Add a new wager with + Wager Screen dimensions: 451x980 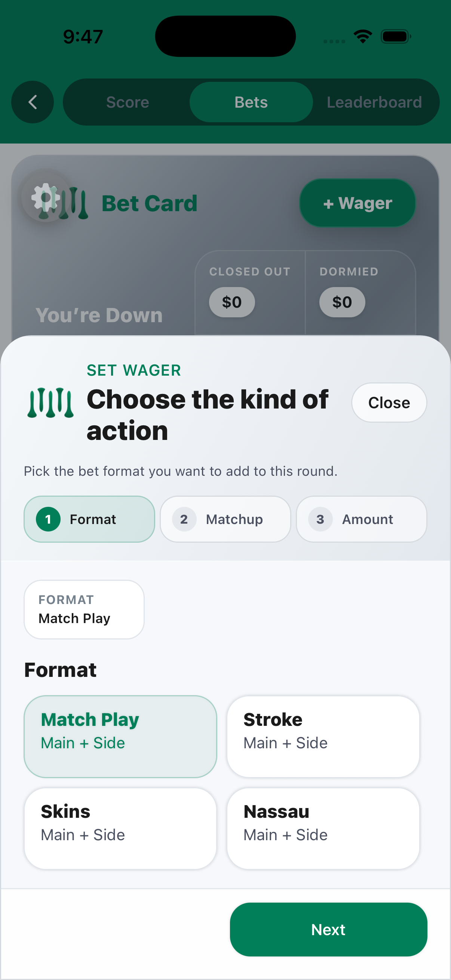tap(358, 203)
